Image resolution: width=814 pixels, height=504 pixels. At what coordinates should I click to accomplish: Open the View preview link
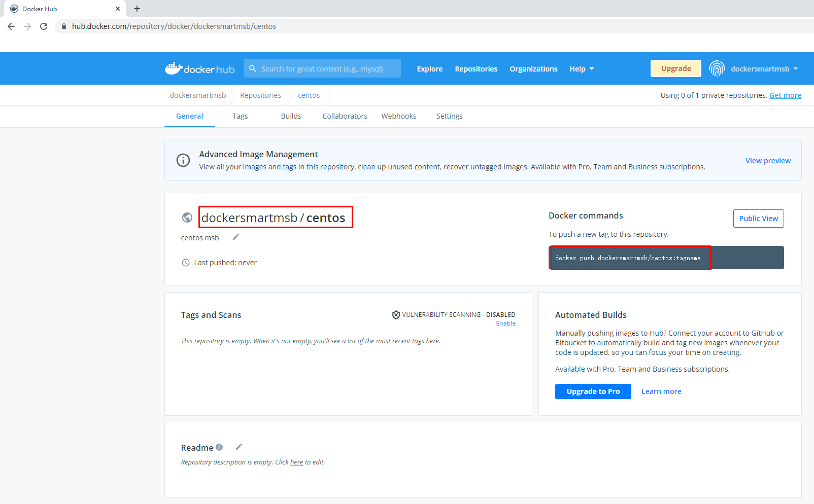coord(768,161)
